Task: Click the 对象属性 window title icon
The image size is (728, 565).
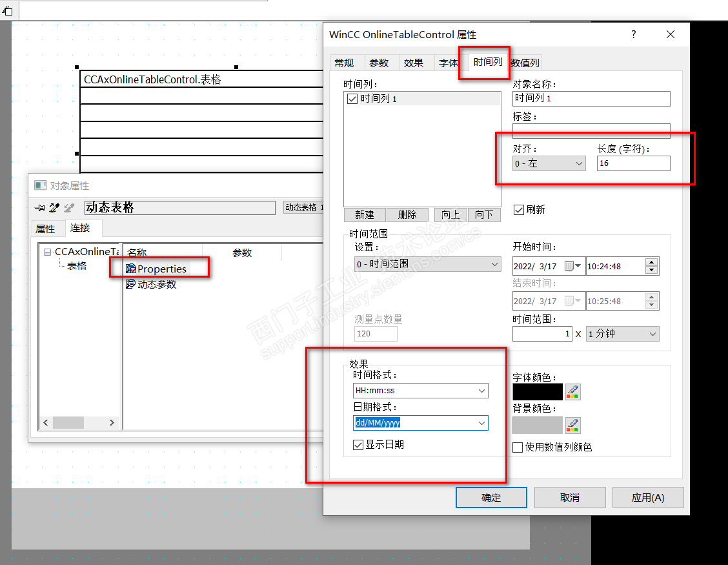Action: tap(41, 185)
